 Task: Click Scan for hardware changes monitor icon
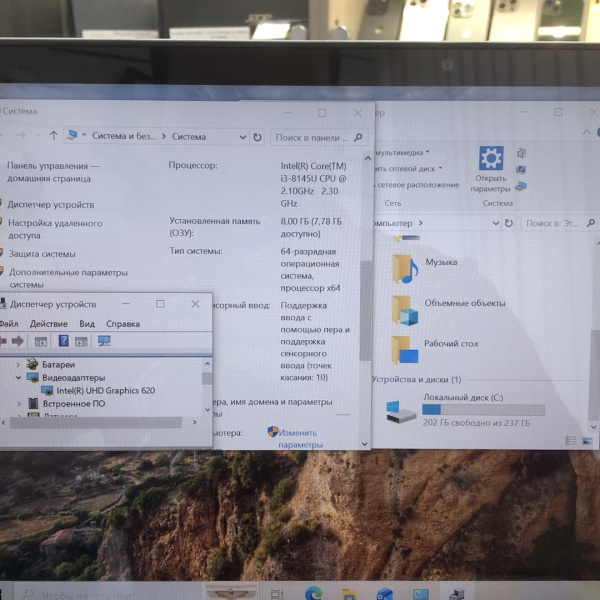tap(104, 341)
